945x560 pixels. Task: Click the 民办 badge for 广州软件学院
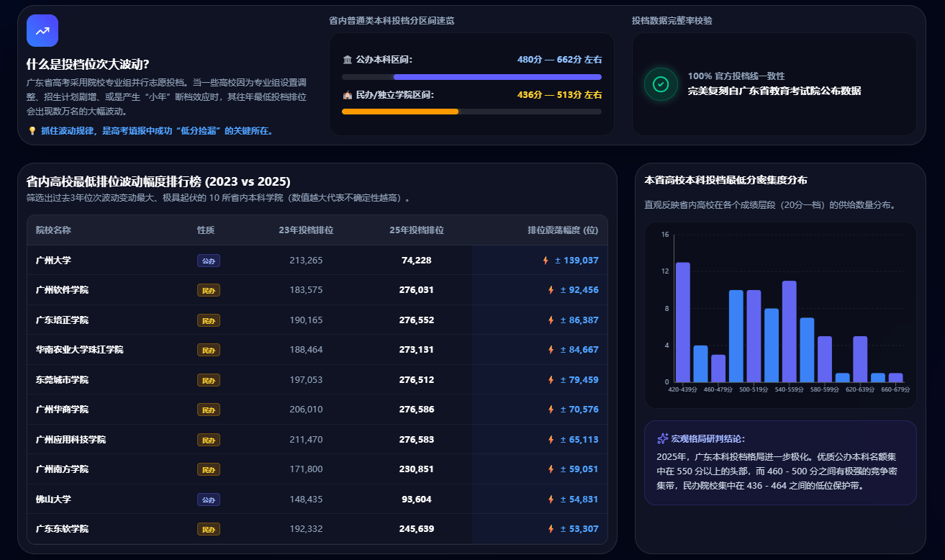pyautogui.click(x=209, y=290)
